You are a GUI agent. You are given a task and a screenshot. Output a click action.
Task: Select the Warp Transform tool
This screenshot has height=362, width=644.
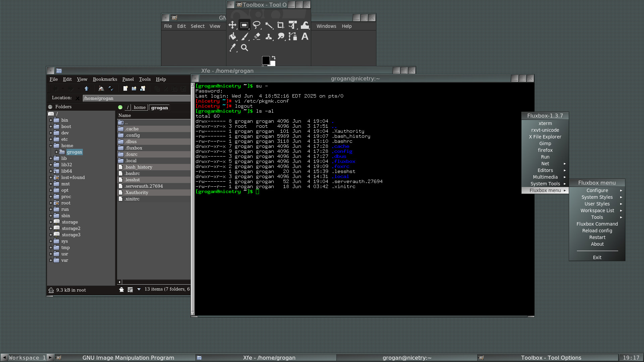[305, 25]
